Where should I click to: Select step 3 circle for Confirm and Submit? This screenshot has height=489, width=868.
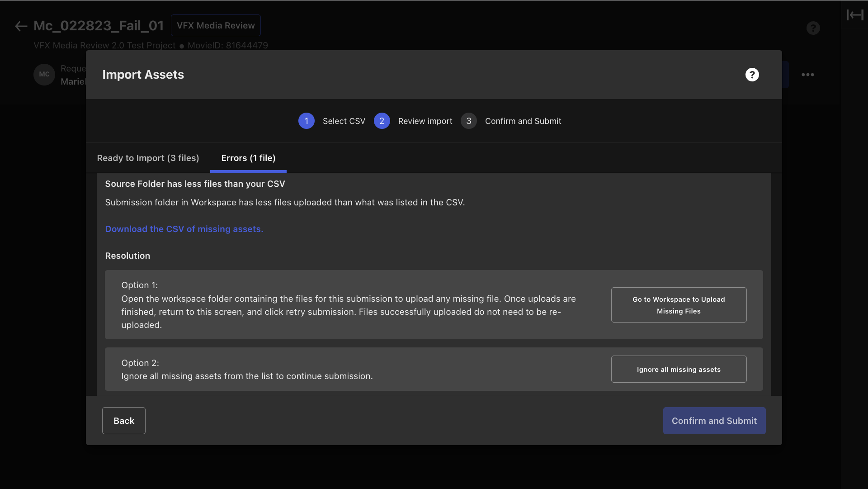tap(468, 121)
